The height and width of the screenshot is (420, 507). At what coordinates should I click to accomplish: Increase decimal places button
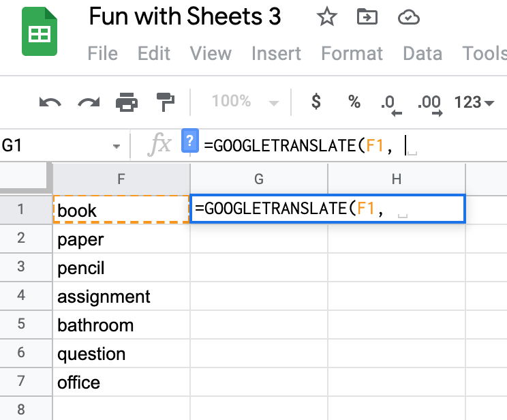(x=429, y=103)
